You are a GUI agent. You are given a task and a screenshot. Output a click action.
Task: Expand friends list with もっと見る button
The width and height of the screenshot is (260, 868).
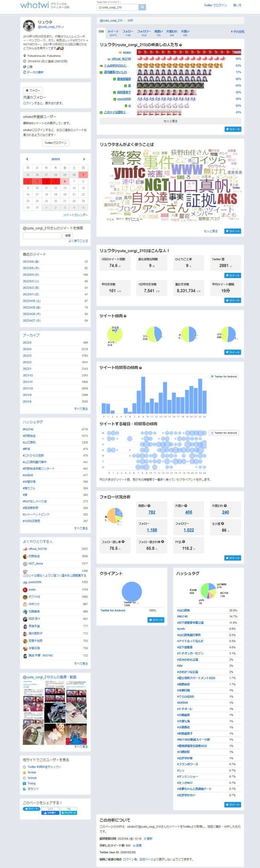171,121
